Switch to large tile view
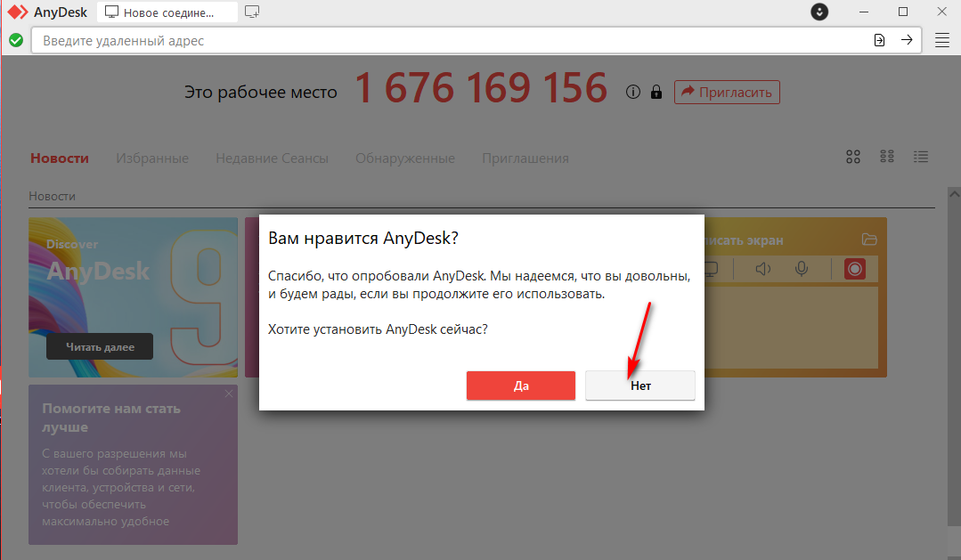 click(x=853, y=158)
